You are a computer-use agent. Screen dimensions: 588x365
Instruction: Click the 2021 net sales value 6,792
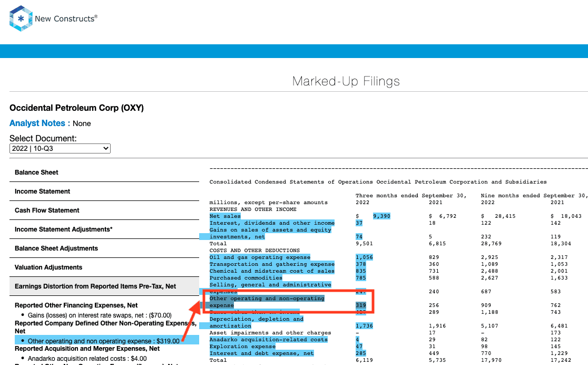(x=448, y=216)
